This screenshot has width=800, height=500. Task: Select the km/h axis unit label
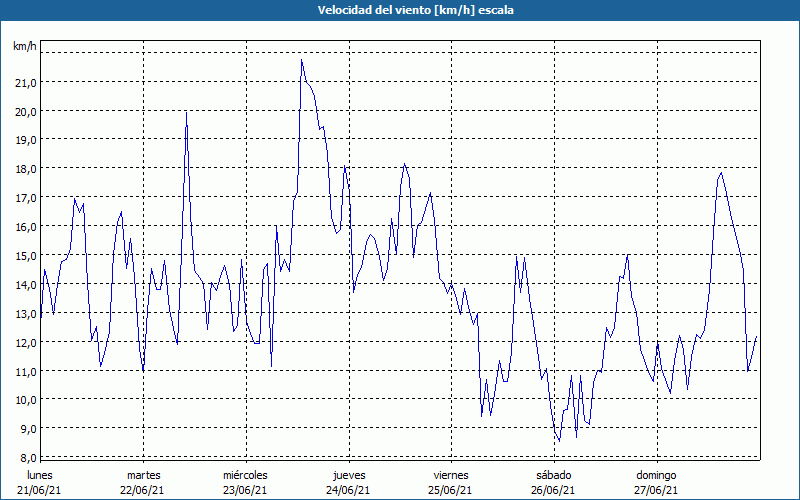[x=24, y=47]
